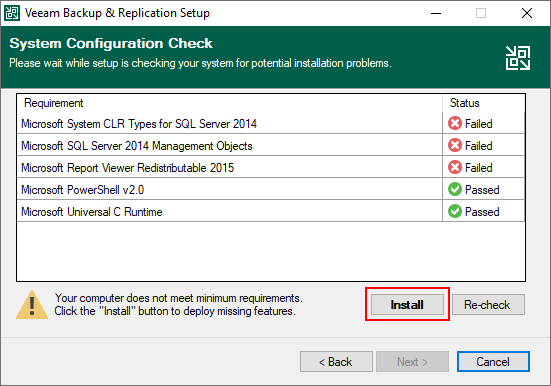Click the Re-check button
This screenshot has height=386, width=551.
[x=488, y=304]
